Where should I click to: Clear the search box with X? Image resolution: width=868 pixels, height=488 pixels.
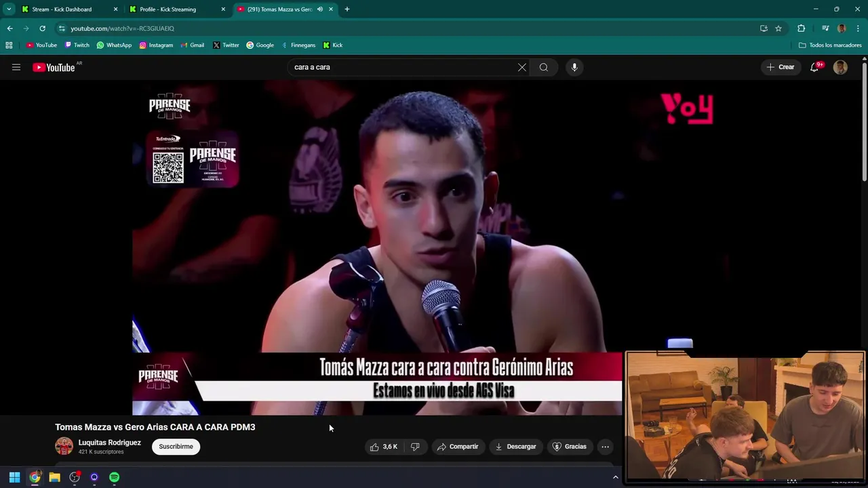click(522, 67)
